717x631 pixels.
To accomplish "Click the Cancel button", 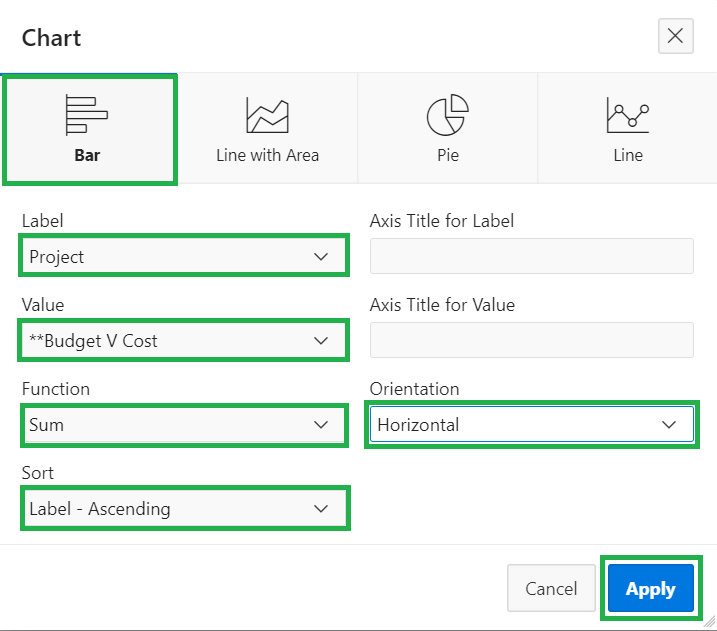I will (x=552, y=589).
